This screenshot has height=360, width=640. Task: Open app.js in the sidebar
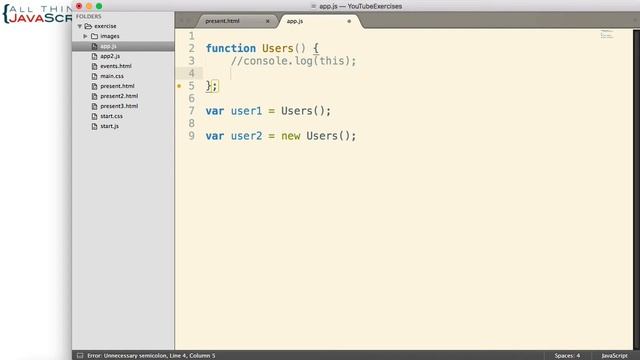pos(109,46)
